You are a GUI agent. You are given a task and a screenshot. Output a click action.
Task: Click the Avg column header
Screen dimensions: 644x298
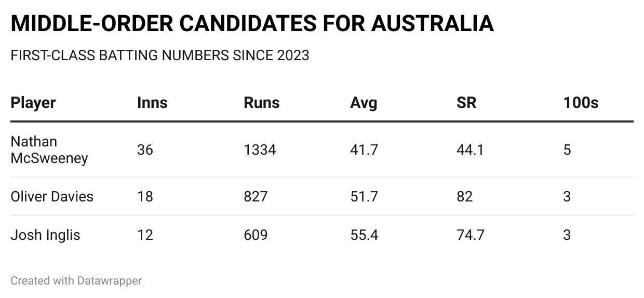click(x=364, y=103)
